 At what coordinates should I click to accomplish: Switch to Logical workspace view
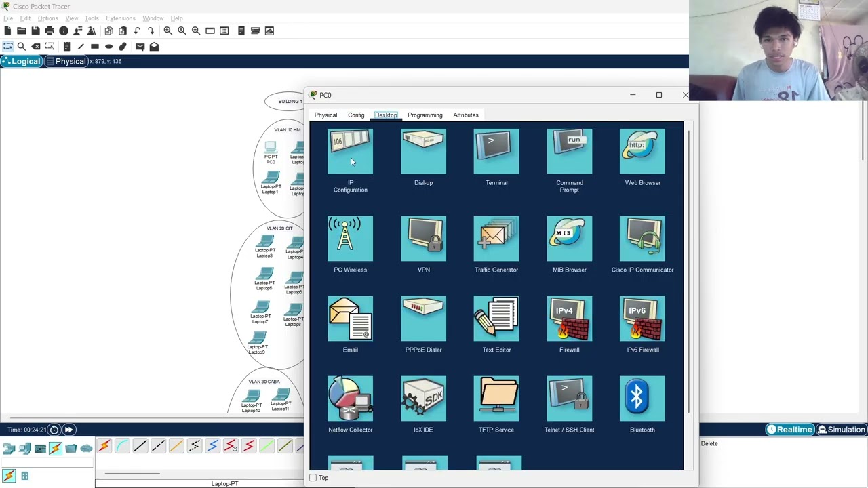pyautogui.click(x=21, y=61)
